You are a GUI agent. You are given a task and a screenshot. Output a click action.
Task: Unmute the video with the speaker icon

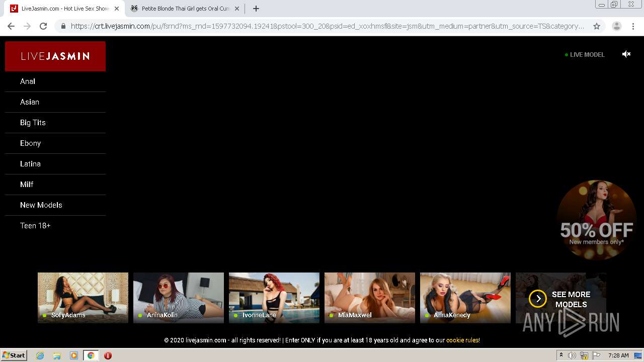click(x=626, y=54)
